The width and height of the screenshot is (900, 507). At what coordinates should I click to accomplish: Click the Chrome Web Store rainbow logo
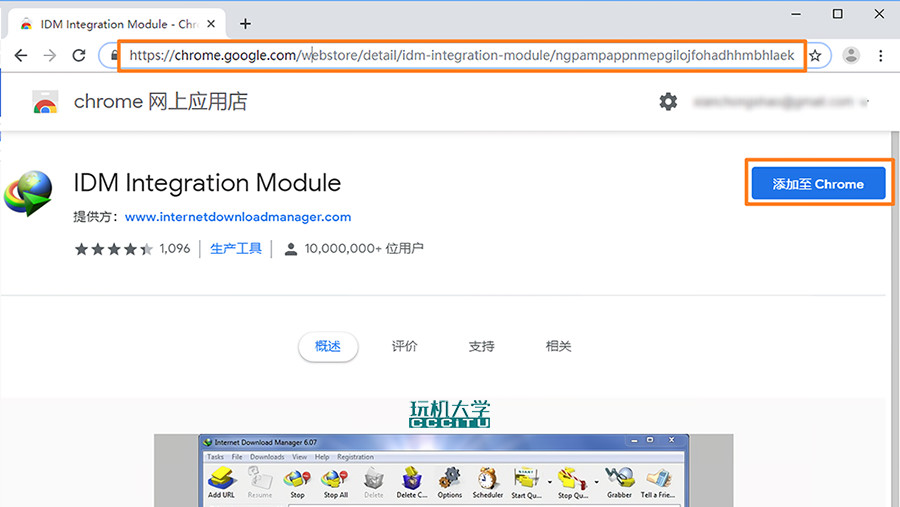[x=45, y=102]
